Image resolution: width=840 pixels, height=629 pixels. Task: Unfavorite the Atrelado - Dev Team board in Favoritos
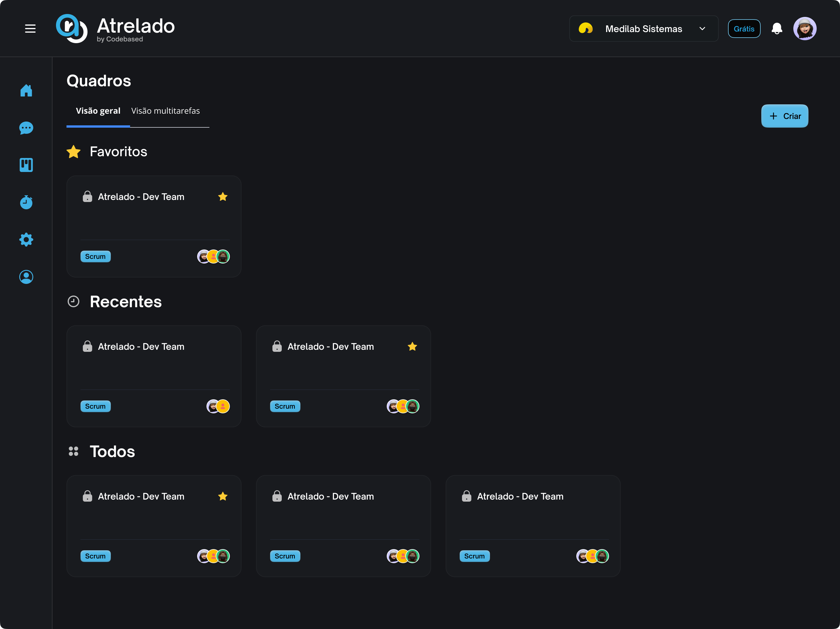pos(223,197)
